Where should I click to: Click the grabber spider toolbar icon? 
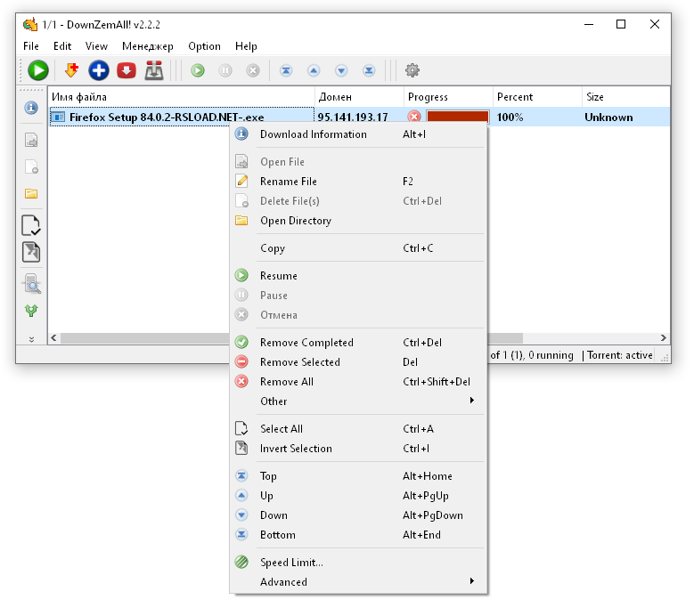point(154,70)
